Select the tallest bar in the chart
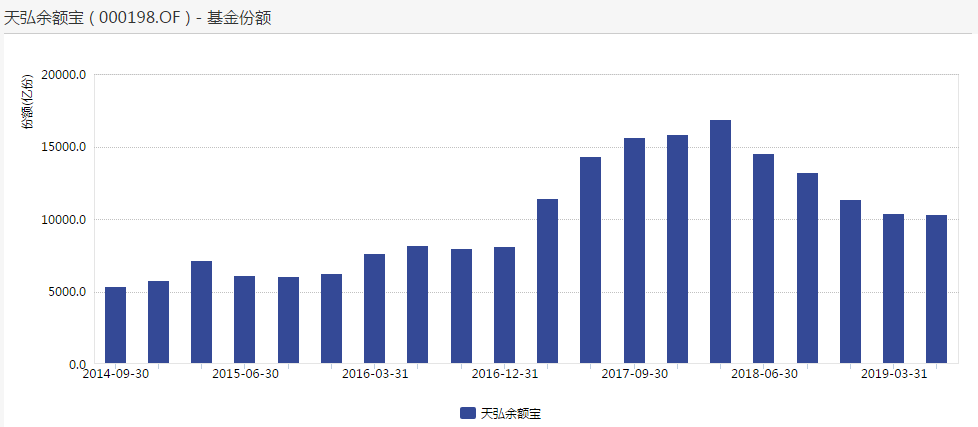 pyautogui.click(x=720, y=242)
